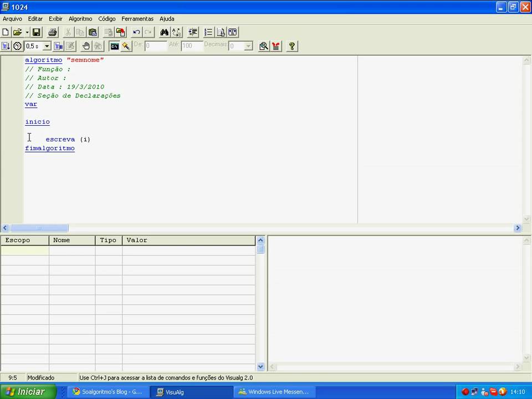This screenshot has height=399, width=532.
Task: Open the Ferramentas menu
Action: click(x=137, y=19)
